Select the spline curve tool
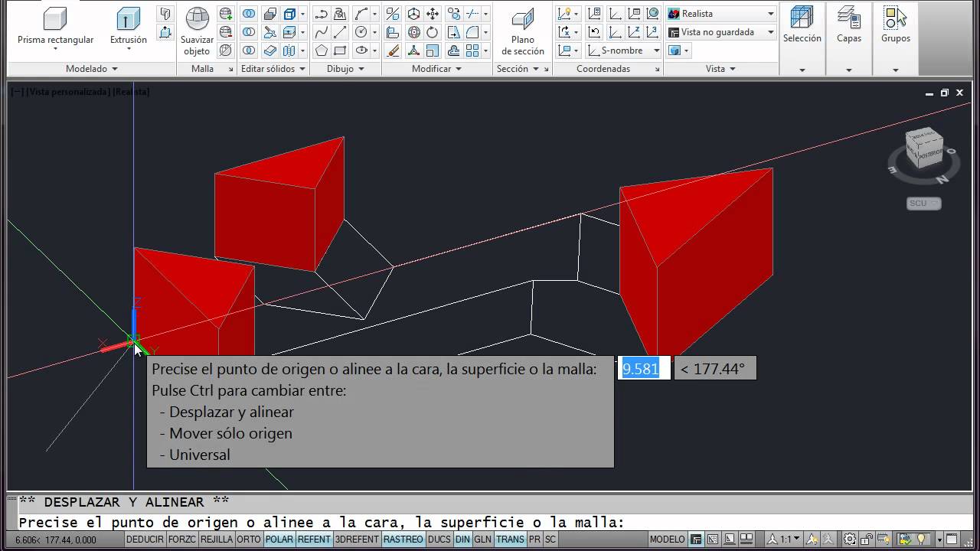The height and width of the screenshot is (551, 980). coord(322,32)
